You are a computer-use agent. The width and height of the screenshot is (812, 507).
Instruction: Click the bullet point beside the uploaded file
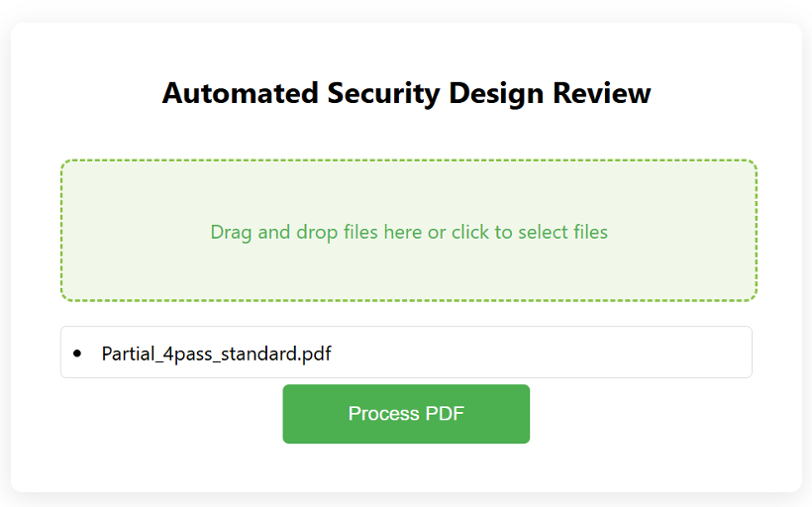tap(78, 354)
